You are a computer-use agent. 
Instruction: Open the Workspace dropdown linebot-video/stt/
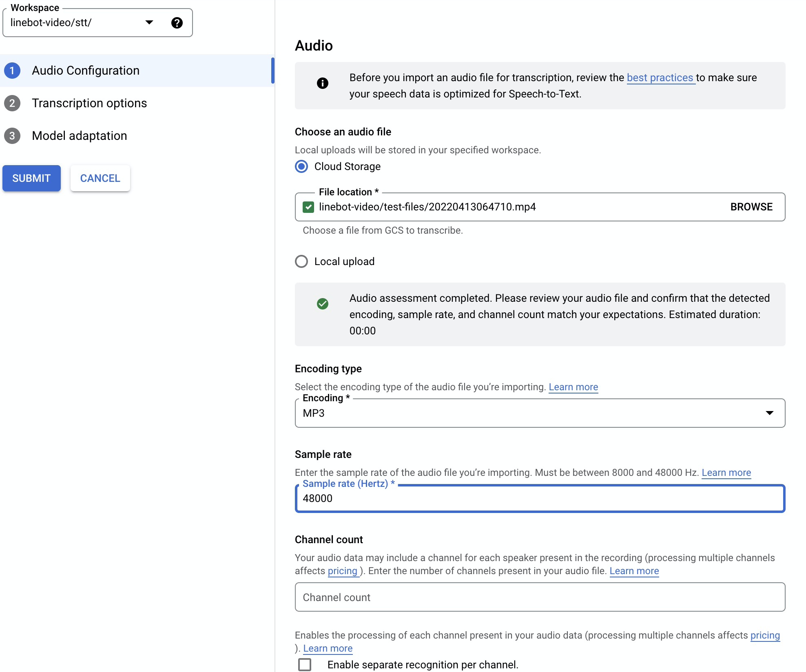[x=97, y=23]
